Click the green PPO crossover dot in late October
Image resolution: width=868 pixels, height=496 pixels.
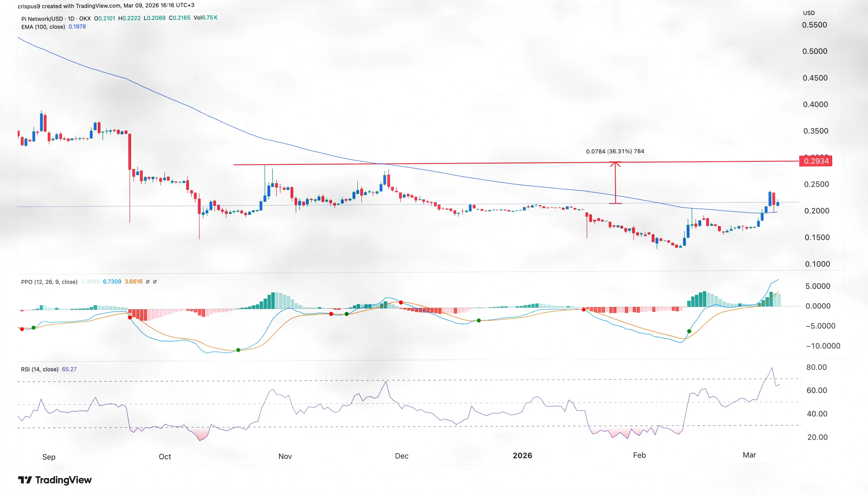click(238, 350)
